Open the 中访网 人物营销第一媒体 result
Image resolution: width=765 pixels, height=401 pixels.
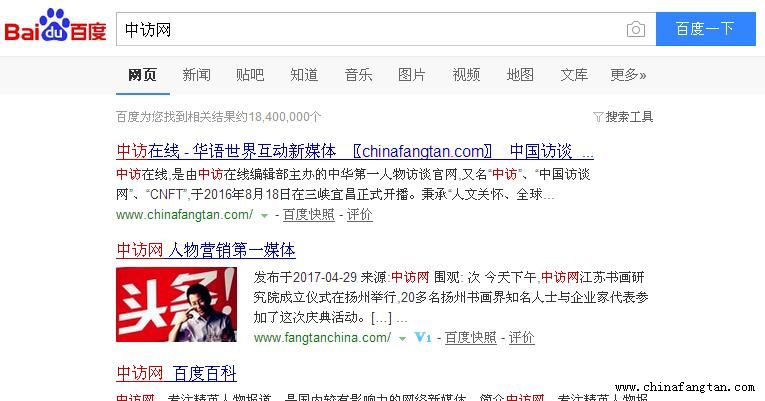(x=206, y=250)
